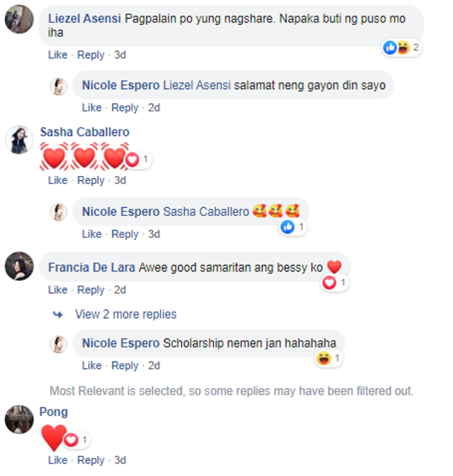Screen dimensions: 453x476
Task: Open Nicole Espero's profile from the Scholarship reply
Action: coord(121,343)
